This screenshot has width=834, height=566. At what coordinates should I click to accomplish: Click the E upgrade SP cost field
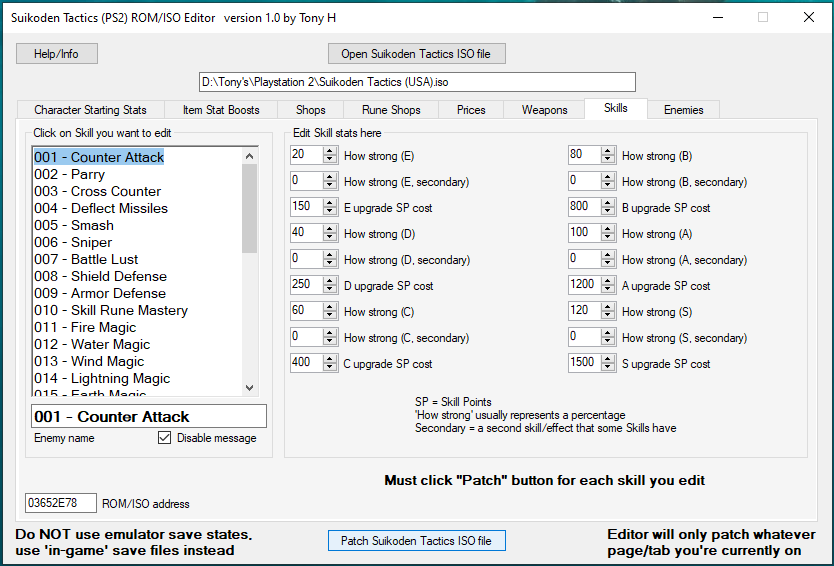pyautogui.click(x=307, y=207)
